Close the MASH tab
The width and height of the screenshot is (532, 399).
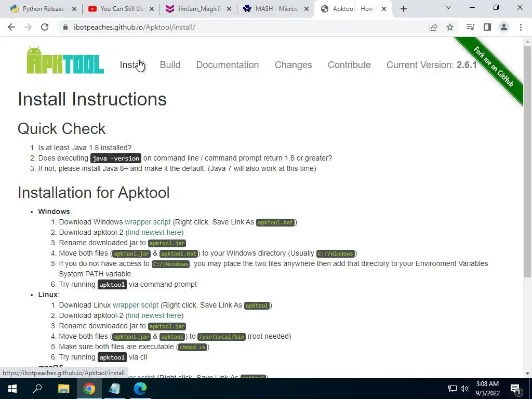307,9
